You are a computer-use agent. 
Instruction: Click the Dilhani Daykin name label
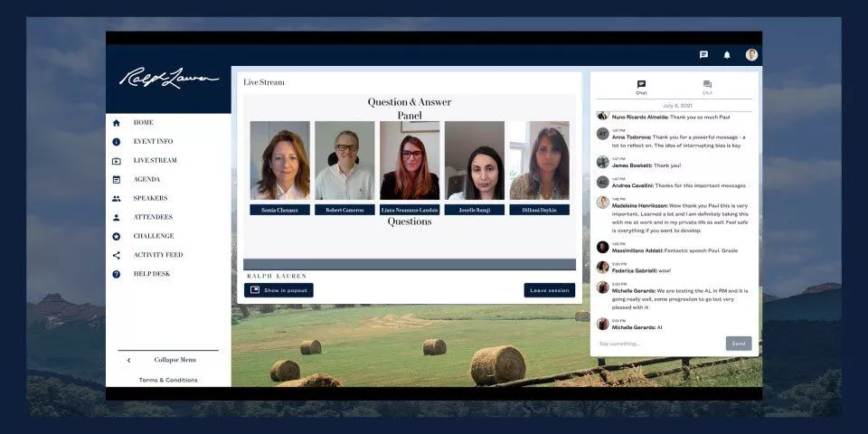(539, 210)
